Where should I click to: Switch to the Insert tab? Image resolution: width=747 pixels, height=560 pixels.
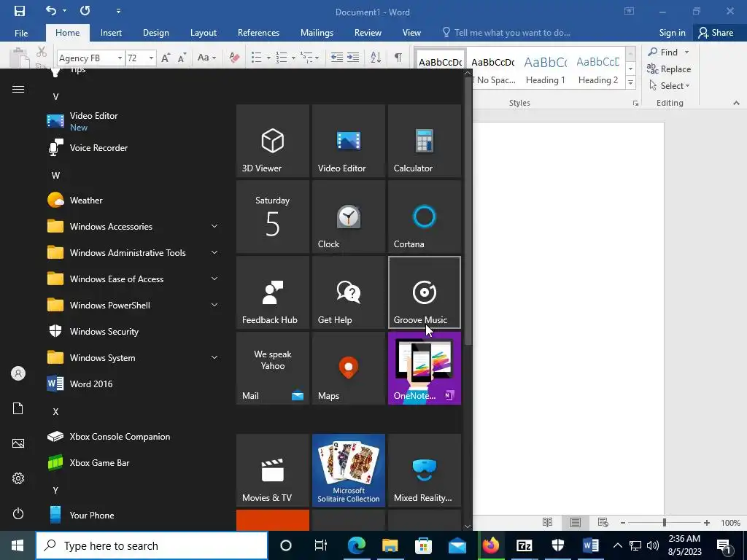(x=111, y=33)
